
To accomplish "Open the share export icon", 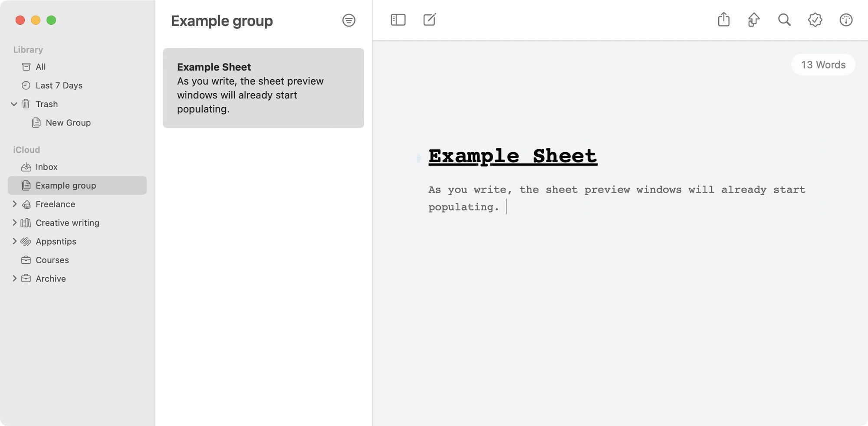I will point(723,20).
